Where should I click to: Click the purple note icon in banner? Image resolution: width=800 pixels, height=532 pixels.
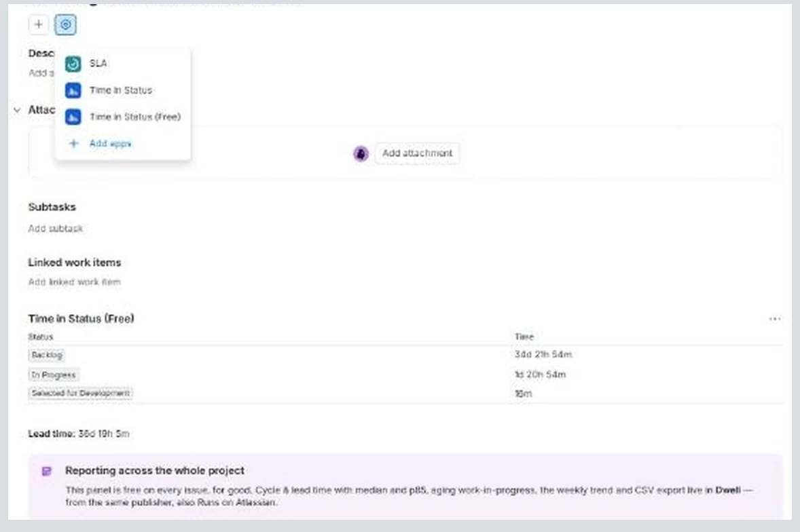46,471
